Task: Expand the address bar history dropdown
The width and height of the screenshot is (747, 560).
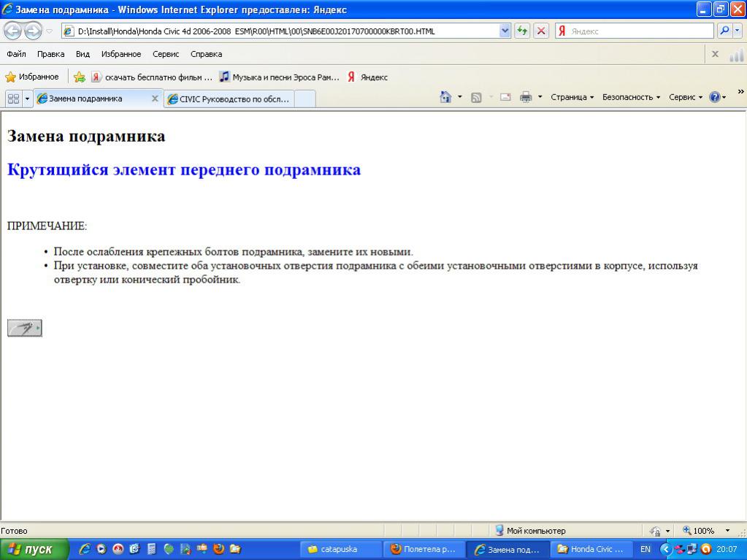Action: [505, 31]
